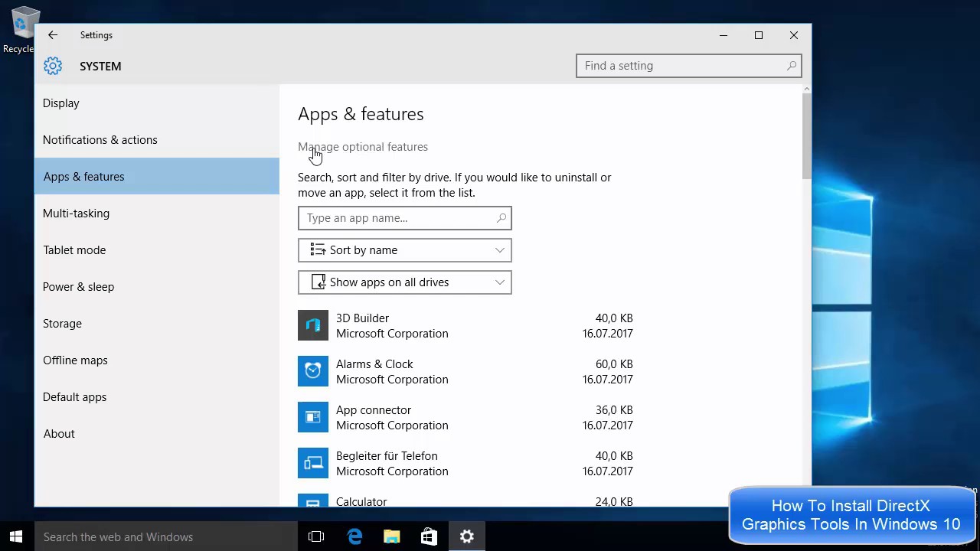Viewport: 980px width, 551px height.
Task: Select the Alarms & Clock entry text
Action: [374, 364]
